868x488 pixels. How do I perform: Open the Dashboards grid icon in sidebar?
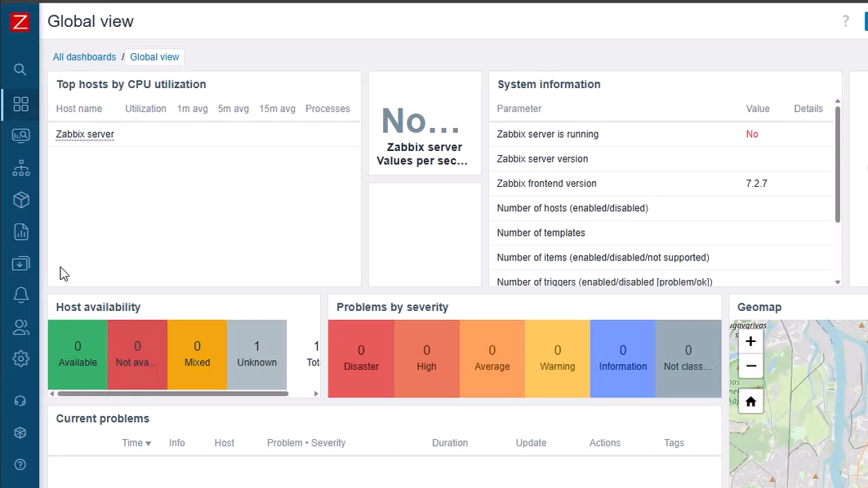point(20,104)
